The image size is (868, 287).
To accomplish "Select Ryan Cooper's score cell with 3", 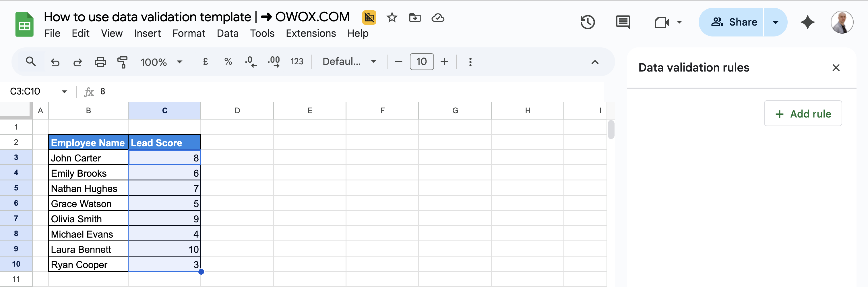I will point(164,264).
